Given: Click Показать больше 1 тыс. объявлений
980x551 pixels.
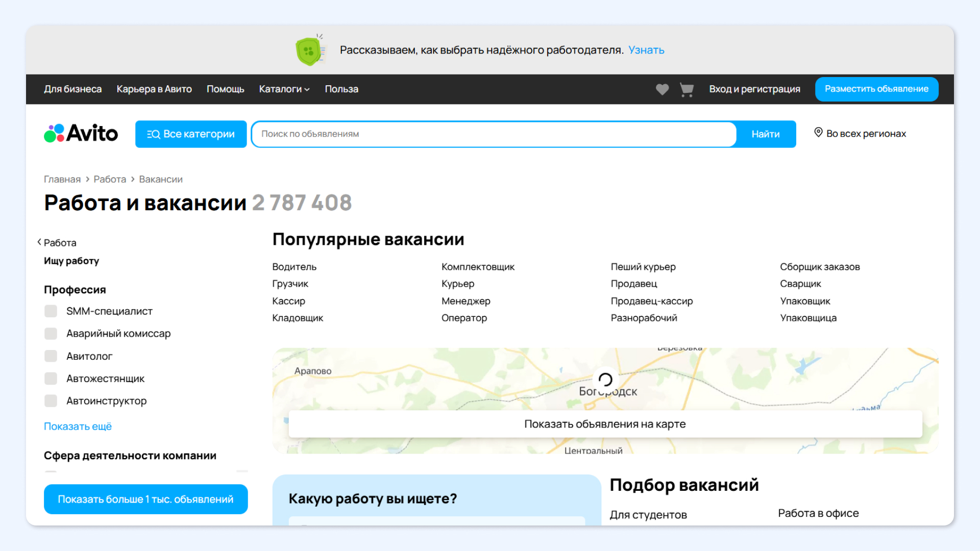Looking at the screenshot, I should [x=146, y=499].
